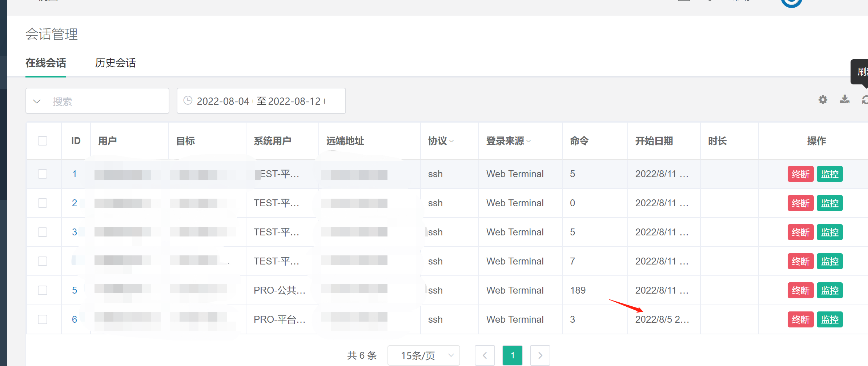Switch to the 在线会话 tab
This screenshot has width=868, height=366.
point(46,63)
